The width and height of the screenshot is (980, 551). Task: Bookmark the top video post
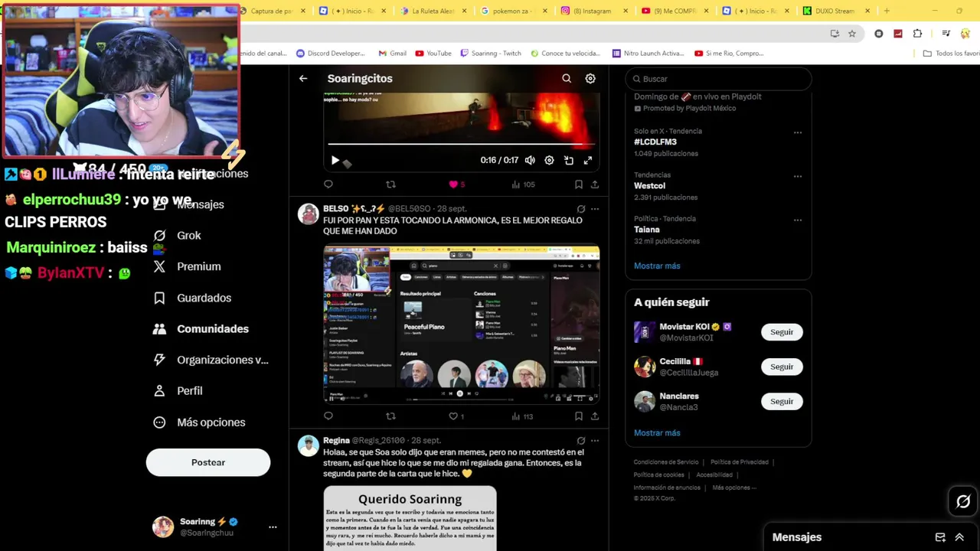[579, 184]
